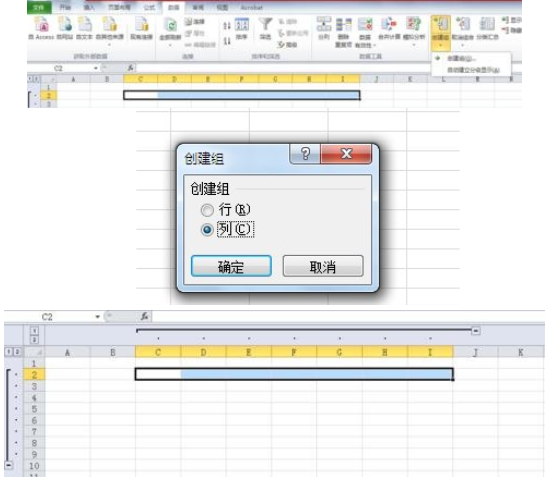Open the Name Box dropdown in the grouped sheet
Viewport: 547px width, 482px height.
pos(97,317)
